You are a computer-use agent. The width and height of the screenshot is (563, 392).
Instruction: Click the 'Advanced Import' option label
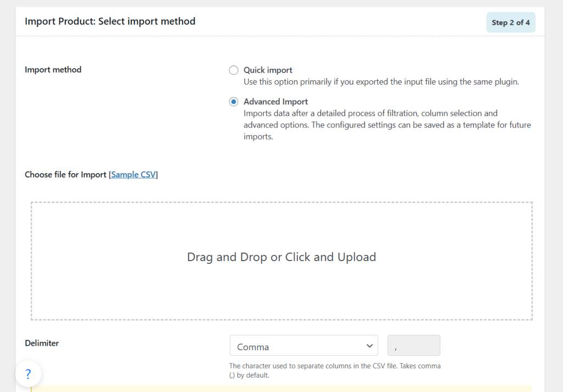tap(275, 102)
